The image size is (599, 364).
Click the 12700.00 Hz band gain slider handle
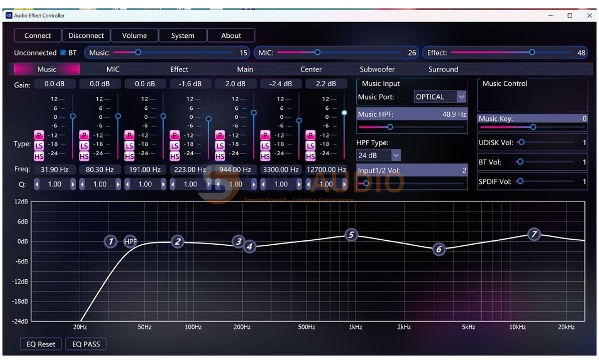[x=344, y=113]
